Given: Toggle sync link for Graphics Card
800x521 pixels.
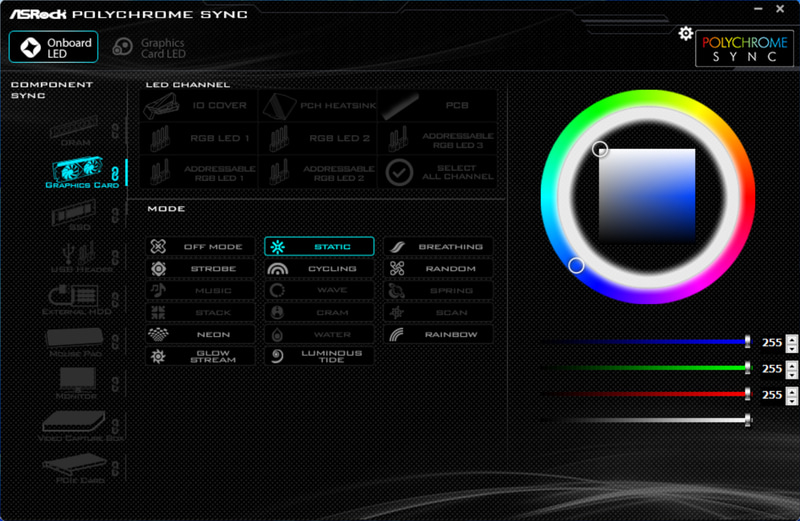Looking at the screenshot, I should (115, 173).
